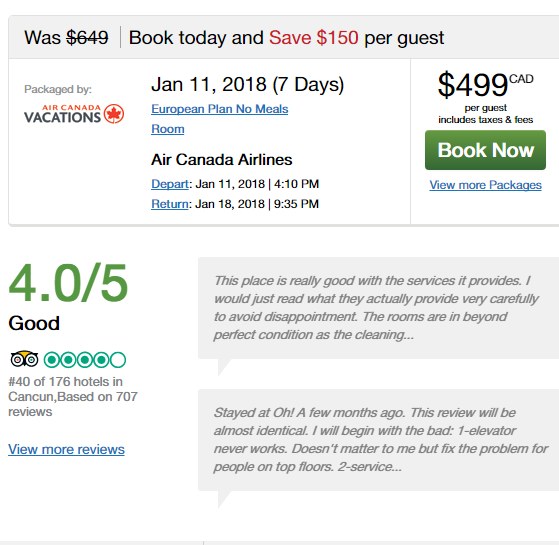Click the review mentioning the elevator
This screenshot has height=545, width=559.
378,440
